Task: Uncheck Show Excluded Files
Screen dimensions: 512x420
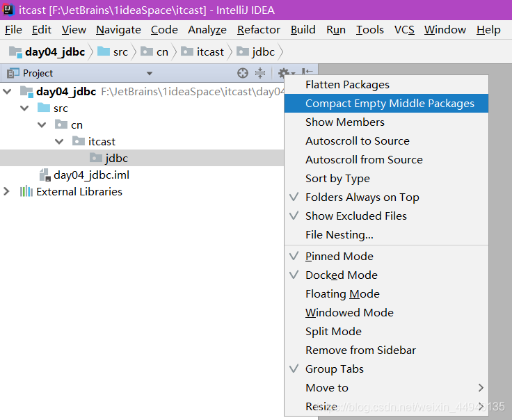Action: (386, 216)
